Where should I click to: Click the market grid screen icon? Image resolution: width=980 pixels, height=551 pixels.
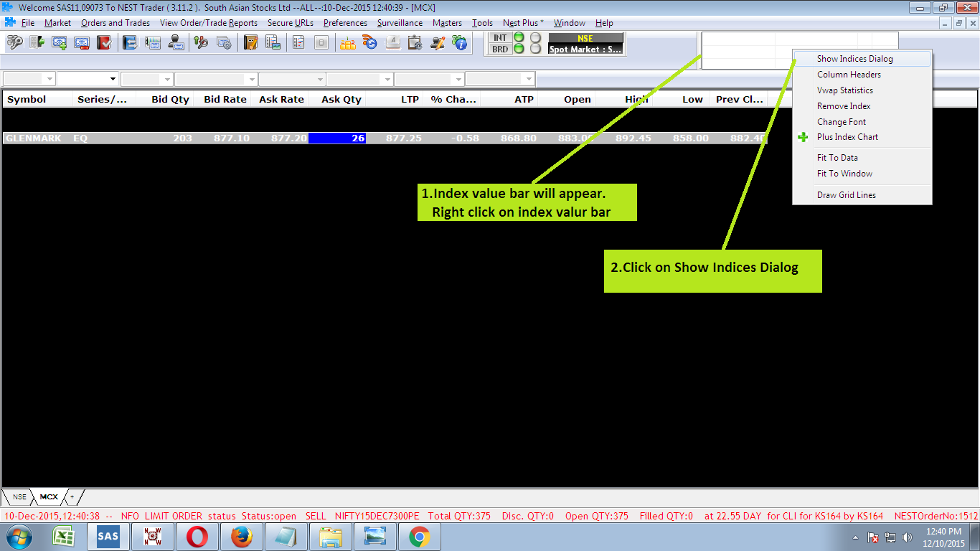[x=153, y=43]
